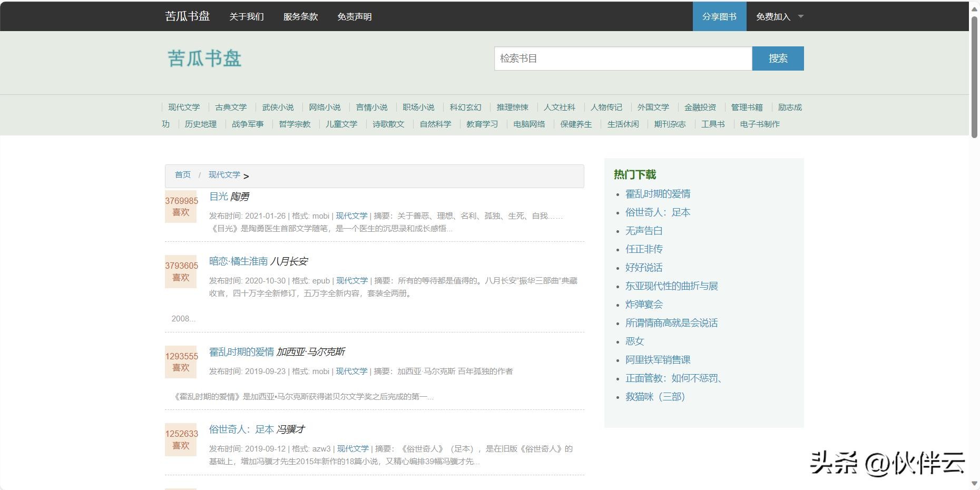980x490 pixels.
Task: Click the 分享图书 button
Action: [719, 16]
